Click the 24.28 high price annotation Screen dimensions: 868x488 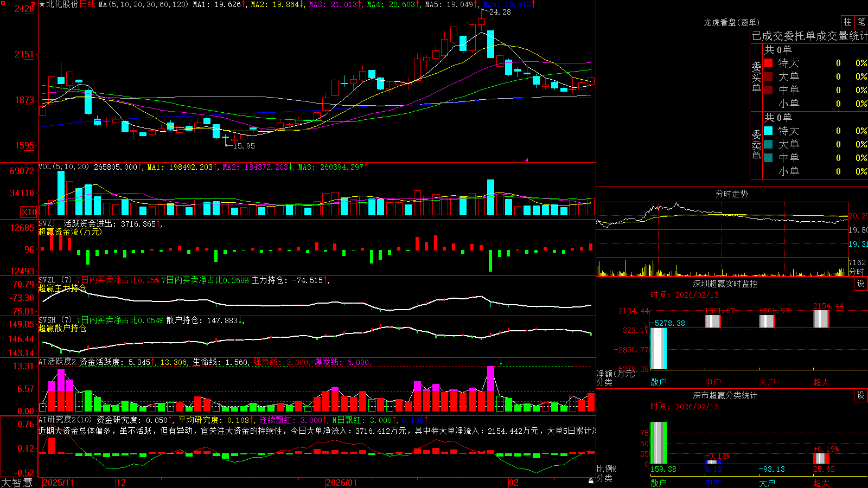point(500,12)
